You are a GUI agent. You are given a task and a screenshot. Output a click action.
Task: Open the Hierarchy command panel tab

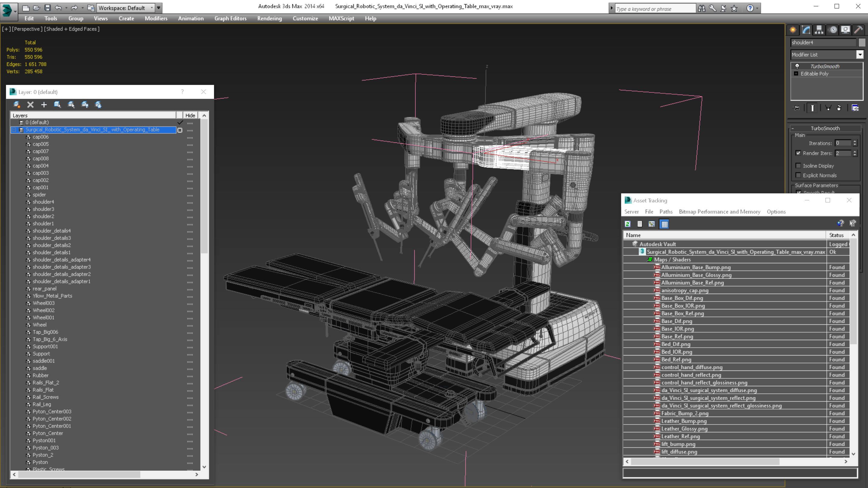(819, 30)
